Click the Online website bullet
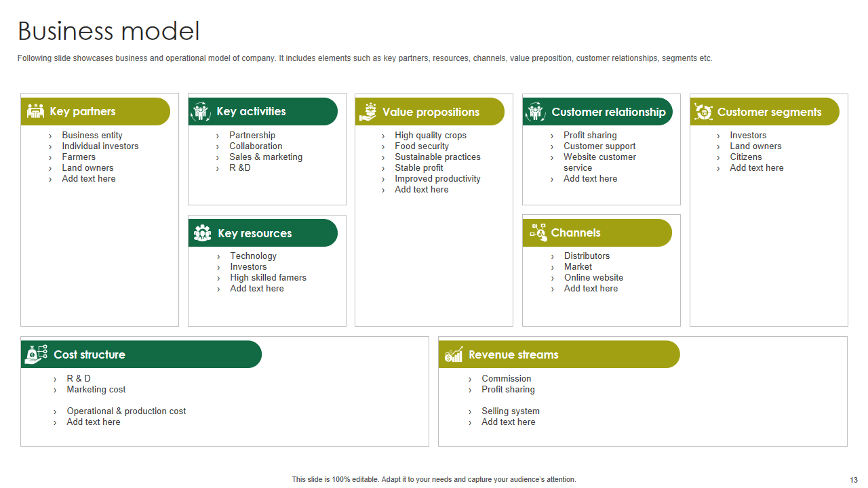The height and width of the screenshot is (488, 868). 593,278
